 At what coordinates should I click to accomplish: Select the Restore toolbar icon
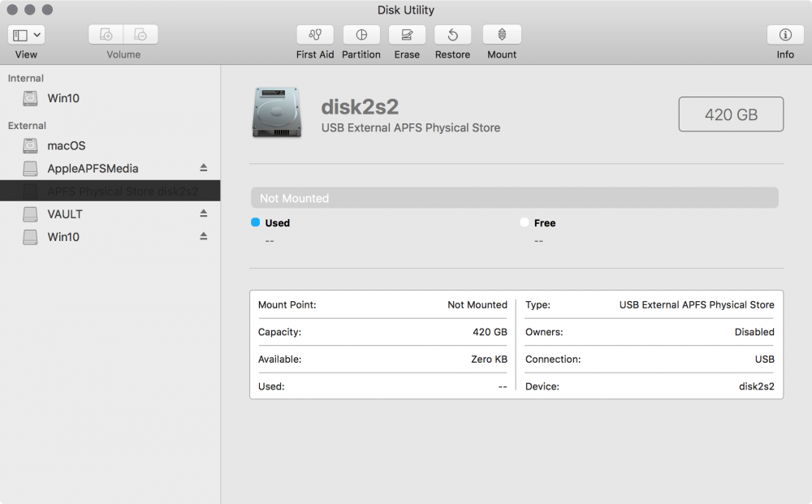(452, 35)
